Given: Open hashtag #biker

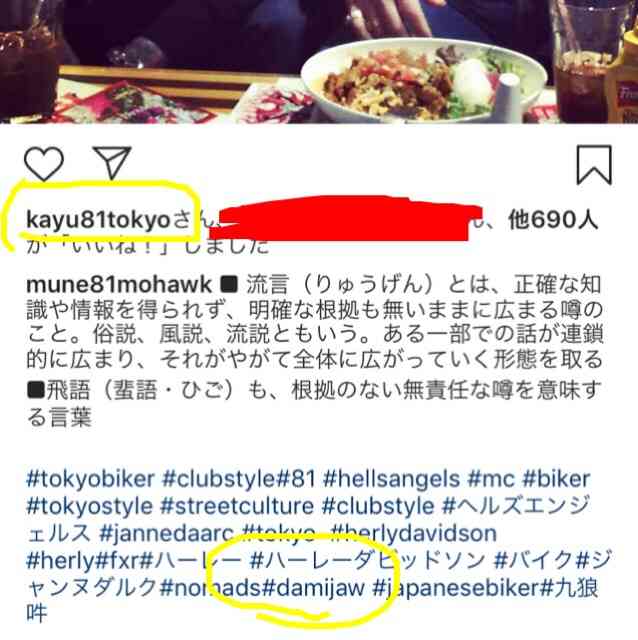Looking at the screenshot, I should click(556, 479).
